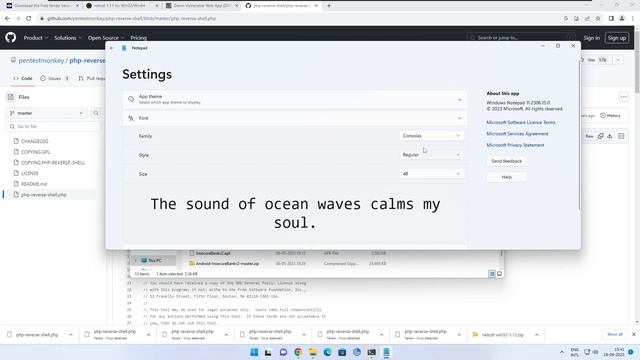Copy raw file contents icon

tap(600, 136)
